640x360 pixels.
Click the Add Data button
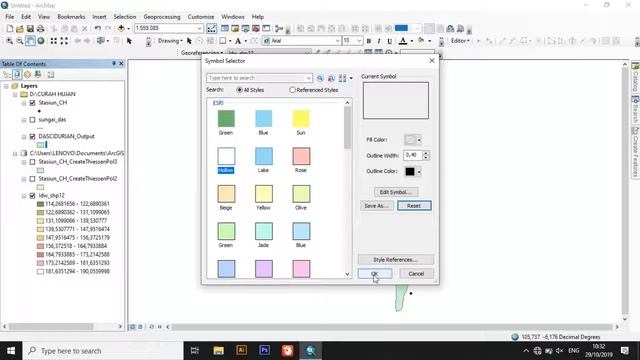121,29
